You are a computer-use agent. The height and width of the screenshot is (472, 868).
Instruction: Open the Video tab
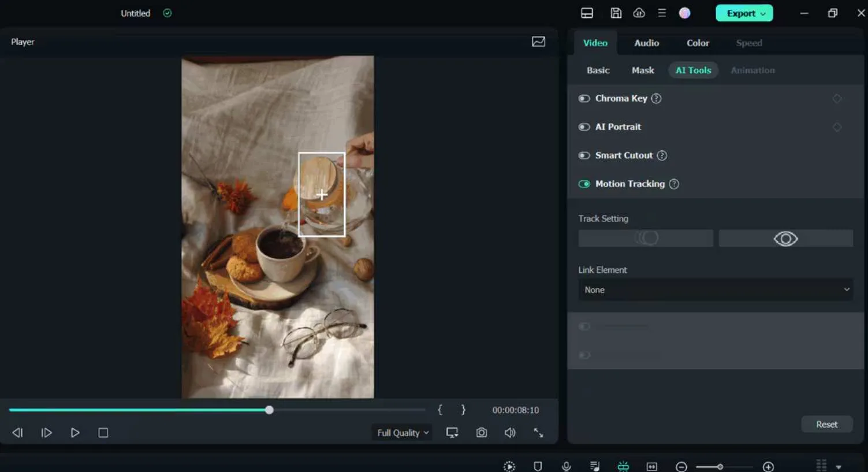595,43
